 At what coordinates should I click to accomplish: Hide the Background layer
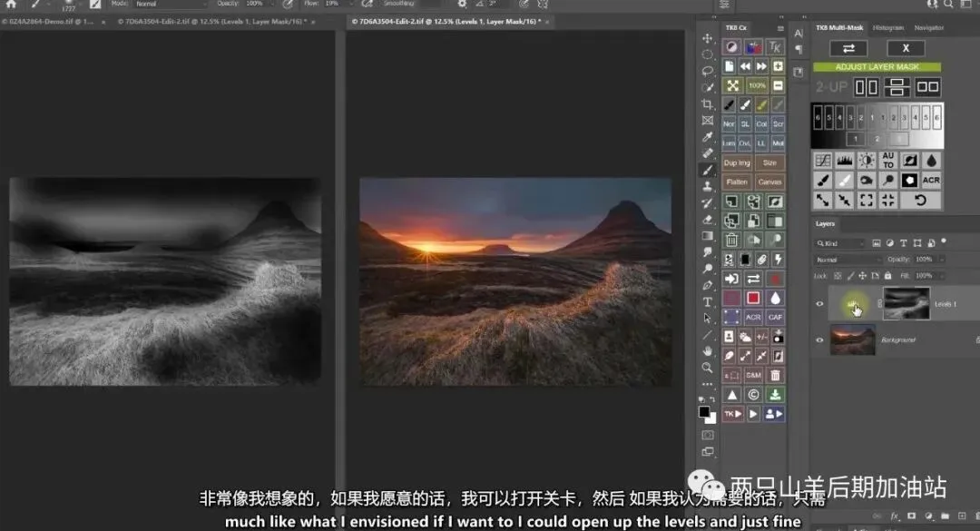click(819, 340)
